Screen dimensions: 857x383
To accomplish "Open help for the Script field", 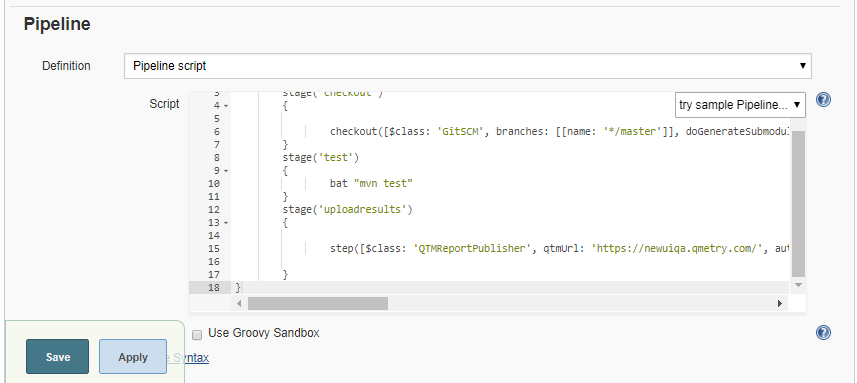I will click(823, 101).
